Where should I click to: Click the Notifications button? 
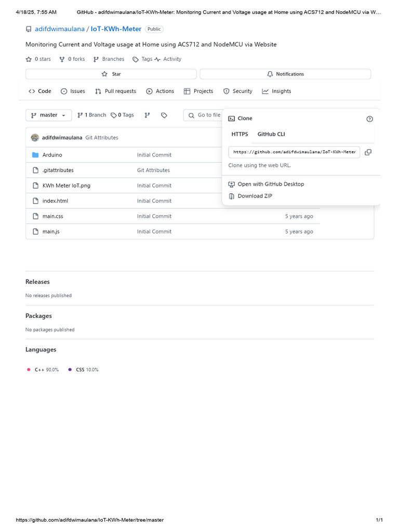click(285, 74)
